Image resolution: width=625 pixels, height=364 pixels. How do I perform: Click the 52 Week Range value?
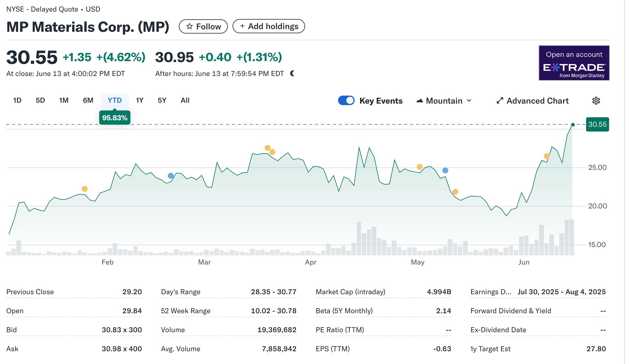pyautogui.click(x=274, y=311)
